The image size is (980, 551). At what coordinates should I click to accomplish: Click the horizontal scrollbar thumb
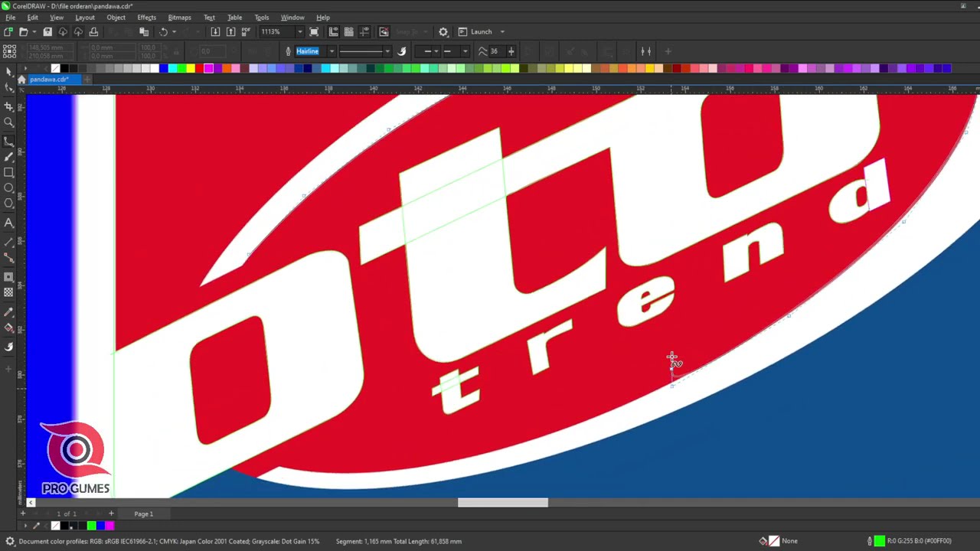503,503
